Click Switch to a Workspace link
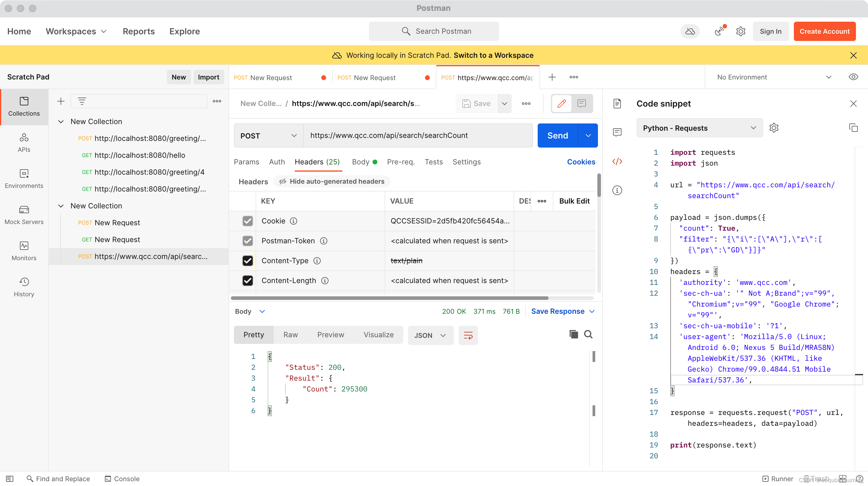 click(x=493, y=55)
